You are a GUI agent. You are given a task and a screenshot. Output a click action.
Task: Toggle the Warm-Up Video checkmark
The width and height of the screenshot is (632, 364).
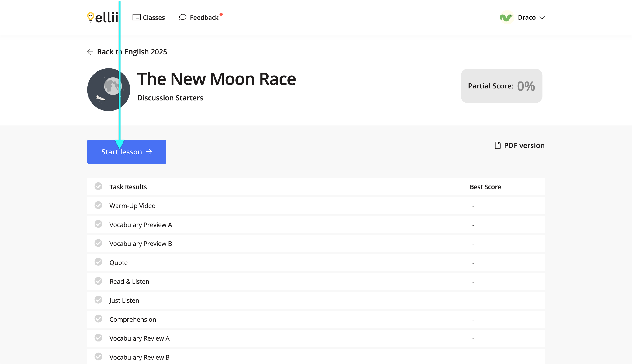(99, 205)
